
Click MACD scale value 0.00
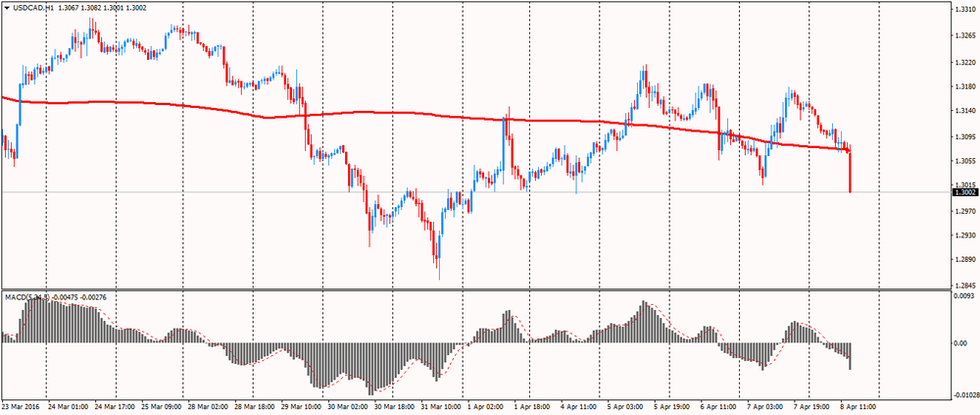pos(962,343)
